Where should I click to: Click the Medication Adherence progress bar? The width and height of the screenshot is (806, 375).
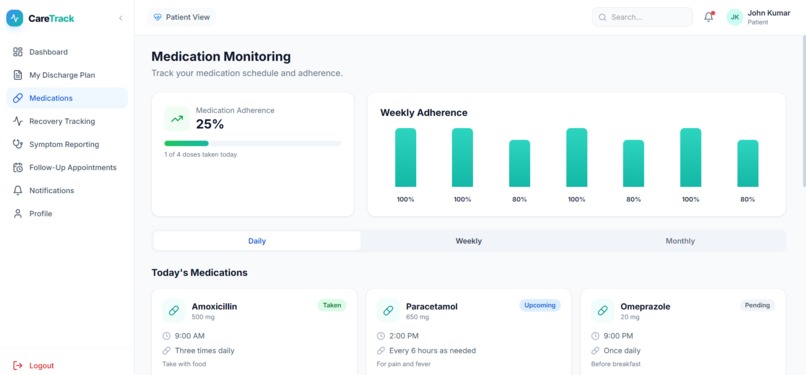coord(252,143)
